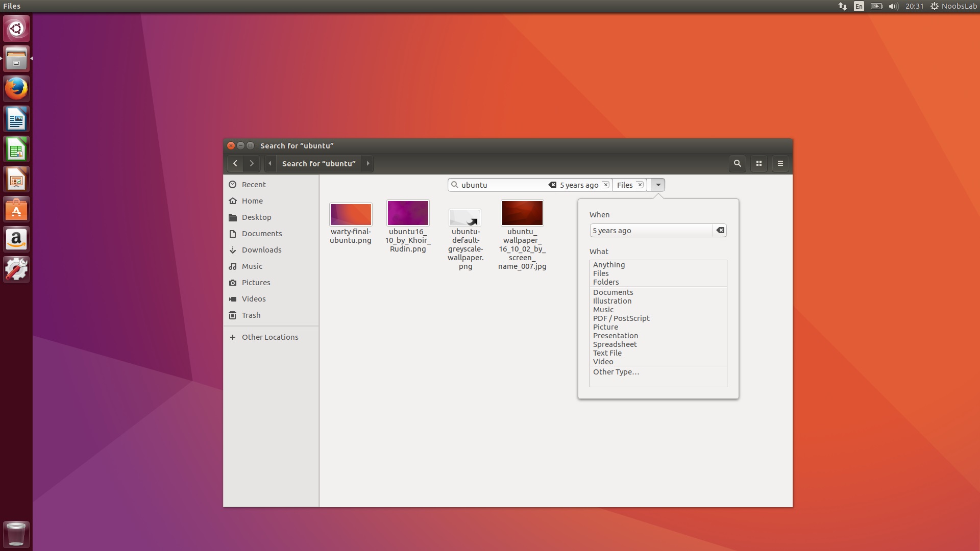Expand Other Locations in the sidebar

click(x=270, y=337)
